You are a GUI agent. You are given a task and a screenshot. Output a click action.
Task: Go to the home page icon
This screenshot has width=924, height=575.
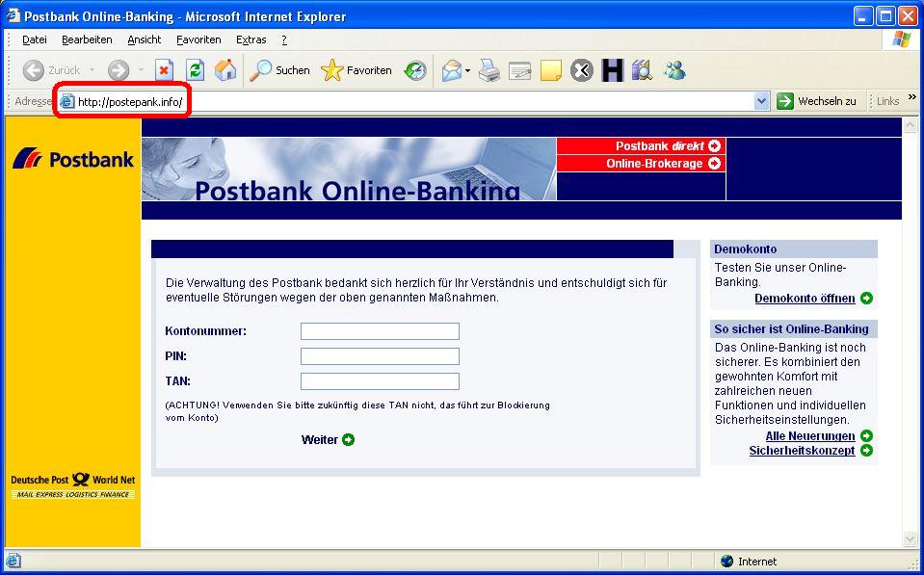click(225, 70)
